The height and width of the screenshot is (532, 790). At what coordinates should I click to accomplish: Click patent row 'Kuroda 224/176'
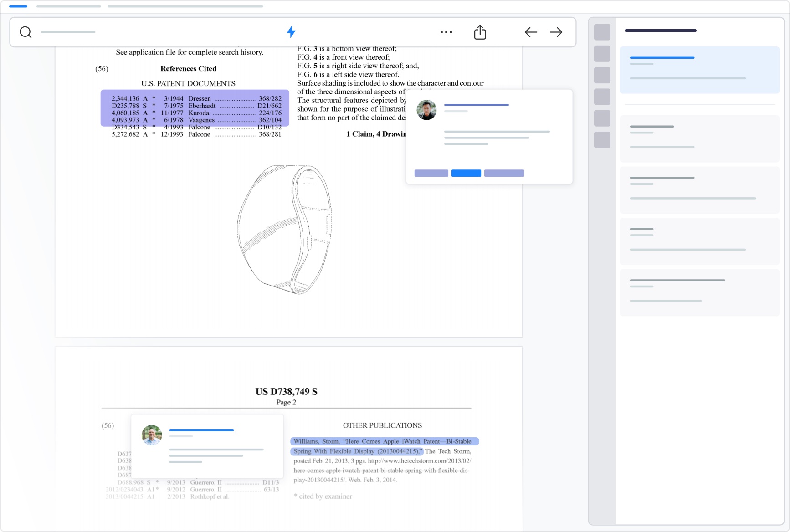[196, 113]
